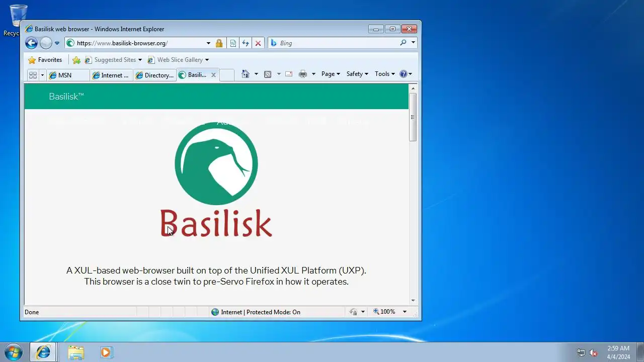This screenshot has height=362, width=644.
Task: Click the vertical scrollbar thumb
Action: [413, 117]
